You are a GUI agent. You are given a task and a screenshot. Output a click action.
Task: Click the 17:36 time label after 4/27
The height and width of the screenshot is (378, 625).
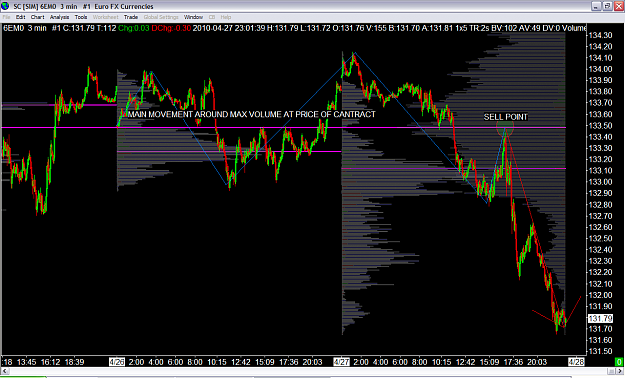tap(513, 362)
